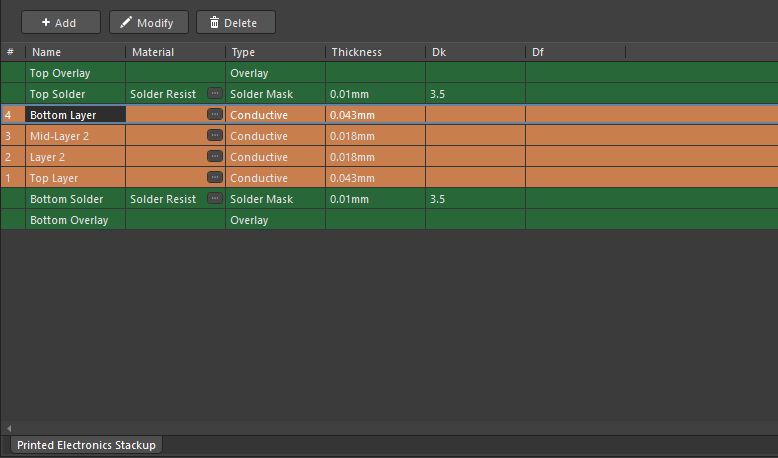778x458 pixels.
Task: Select the Mid-Layer 2 name cell
Action: [75, 136]
